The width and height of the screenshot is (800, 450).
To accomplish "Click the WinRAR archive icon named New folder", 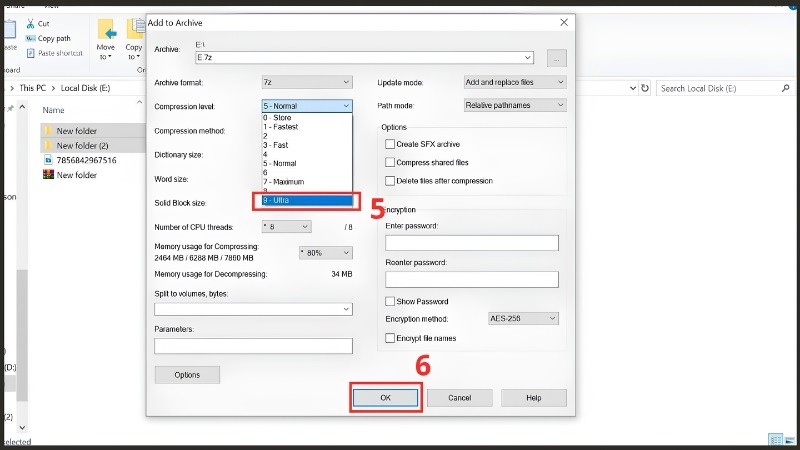I will [48, 174].
